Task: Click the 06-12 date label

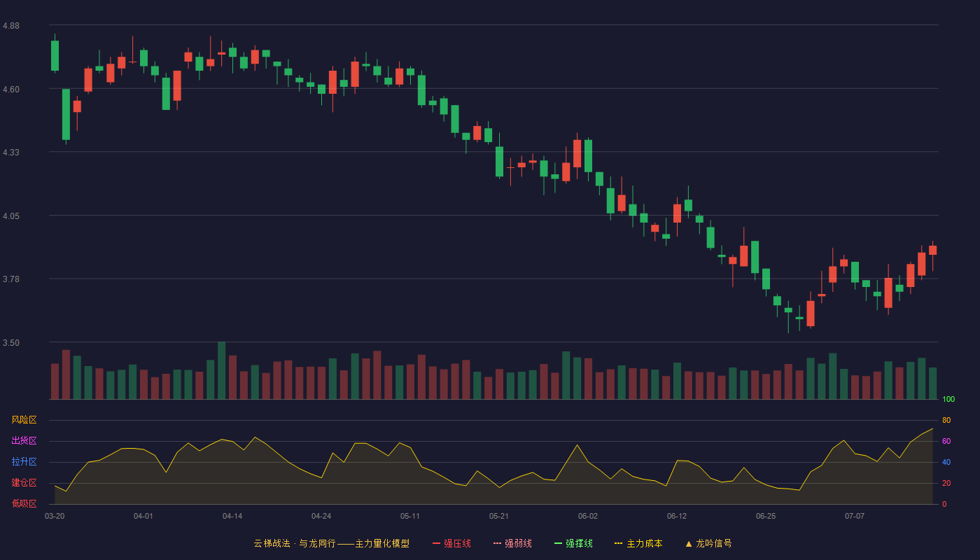Action: pyautogui.click(x=677, y=516)
